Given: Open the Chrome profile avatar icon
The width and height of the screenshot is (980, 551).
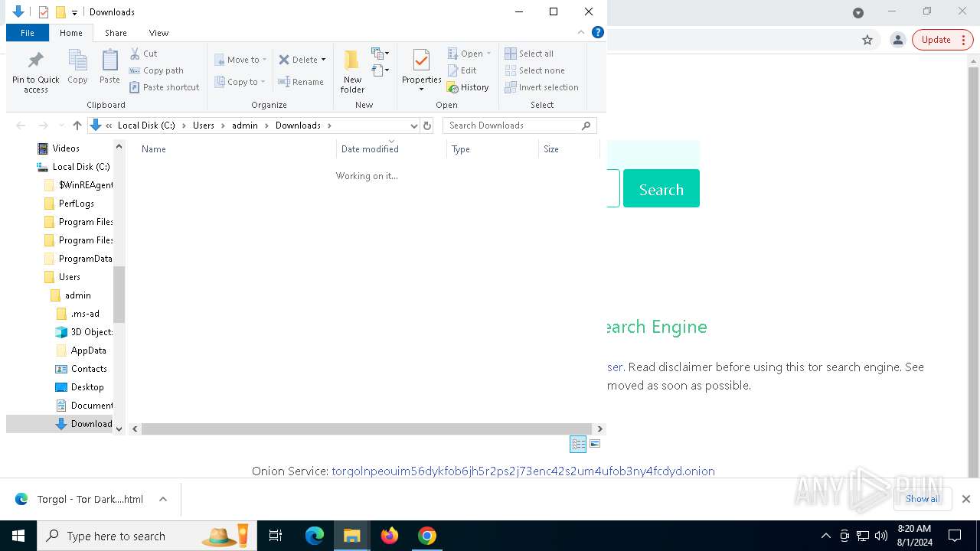Looking at the screenshot, I should 898,40.
